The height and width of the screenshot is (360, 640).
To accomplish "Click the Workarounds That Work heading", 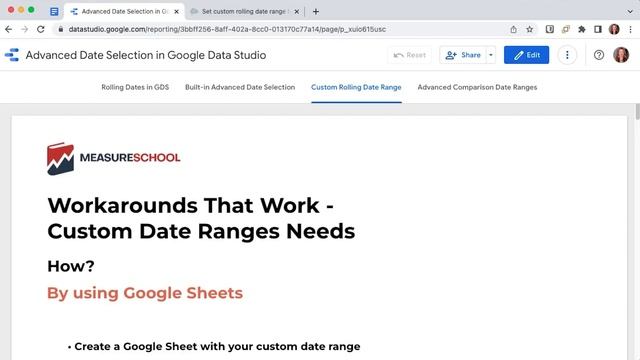I will pyautogui.click(x=201, y=218).
